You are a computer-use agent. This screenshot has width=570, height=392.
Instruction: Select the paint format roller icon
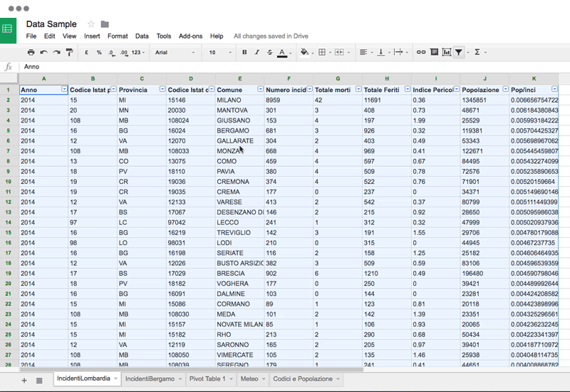(x=69, y=52)
